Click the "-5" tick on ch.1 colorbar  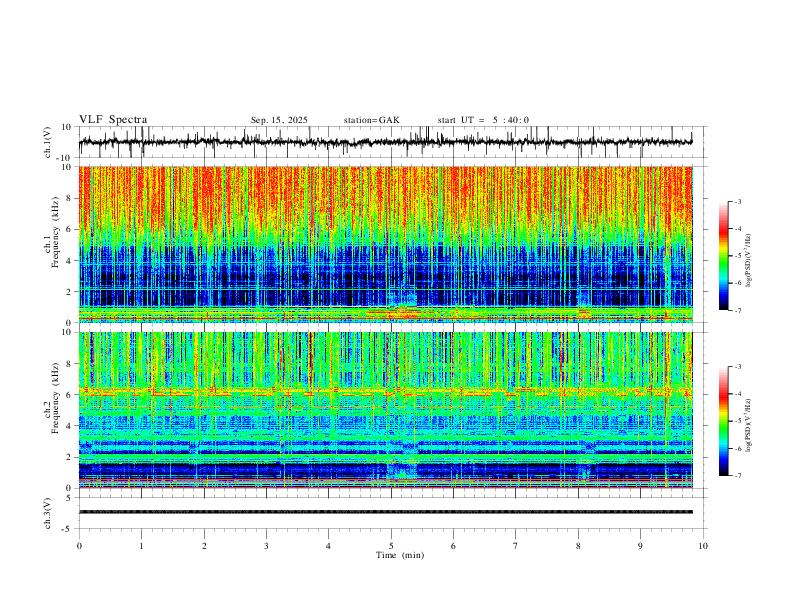click(737, 256)
